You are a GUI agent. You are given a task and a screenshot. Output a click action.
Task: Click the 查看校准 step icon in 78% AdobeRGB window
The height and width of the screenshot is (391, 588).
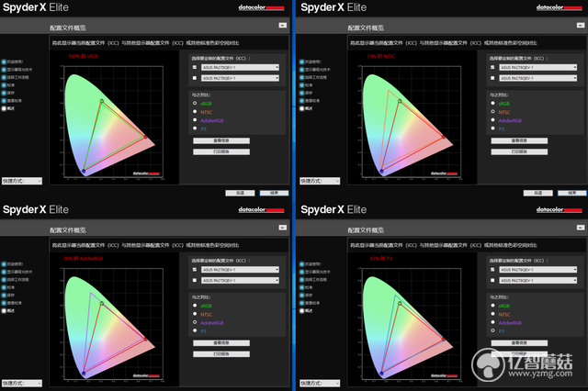pos(4,303)
